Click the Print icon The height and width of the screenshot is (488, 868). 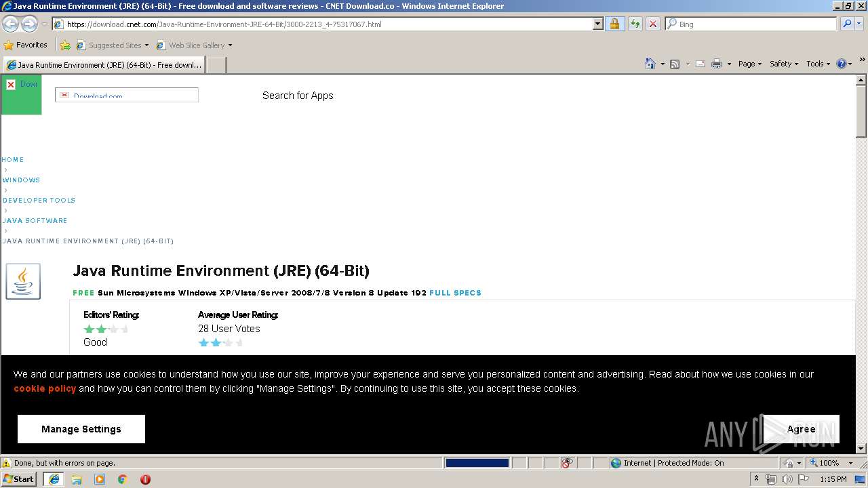click(x=717, y=64)
